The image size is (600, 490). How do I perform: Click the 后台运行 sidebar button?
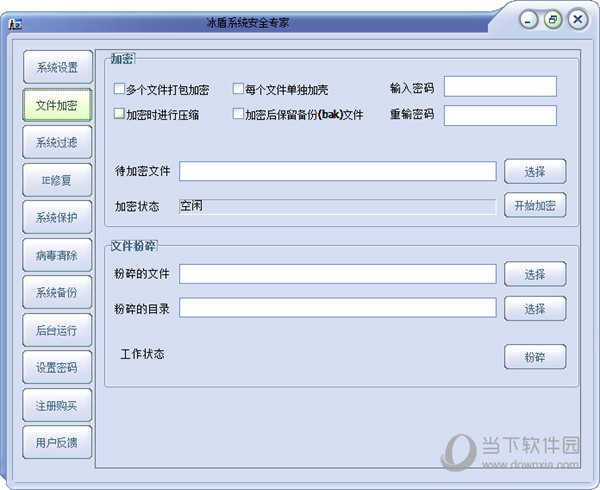(57, 330)
